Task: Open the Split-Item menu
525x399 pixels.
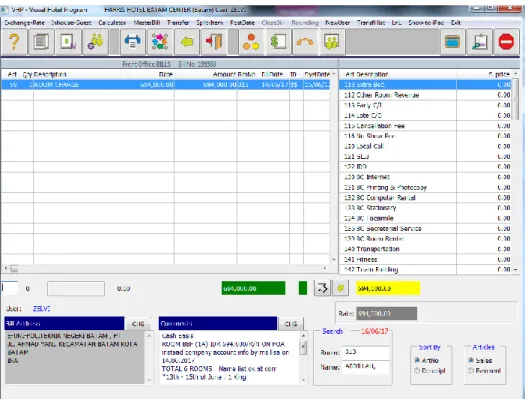Action: (x=210, y=23)
